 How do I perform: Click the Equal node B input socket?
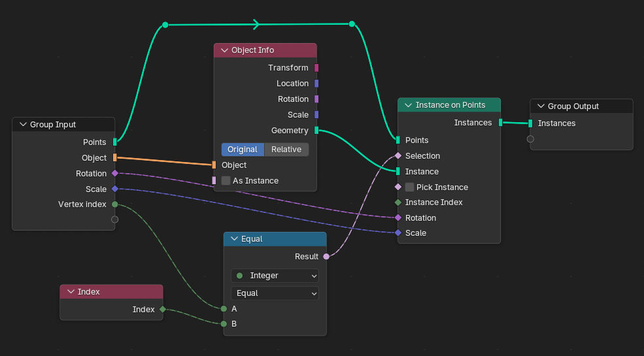pyautogui.click(x=224, y=324)
